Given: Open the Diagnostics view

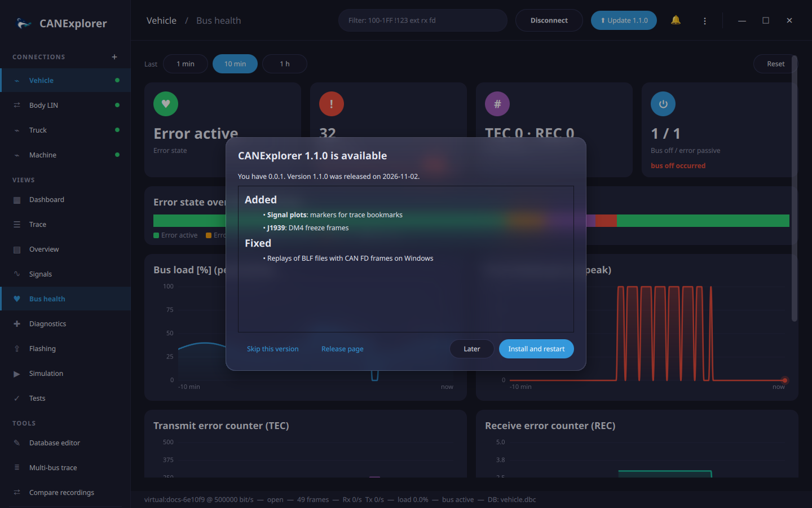Looking at the screenshot, I should pos(65,324).
